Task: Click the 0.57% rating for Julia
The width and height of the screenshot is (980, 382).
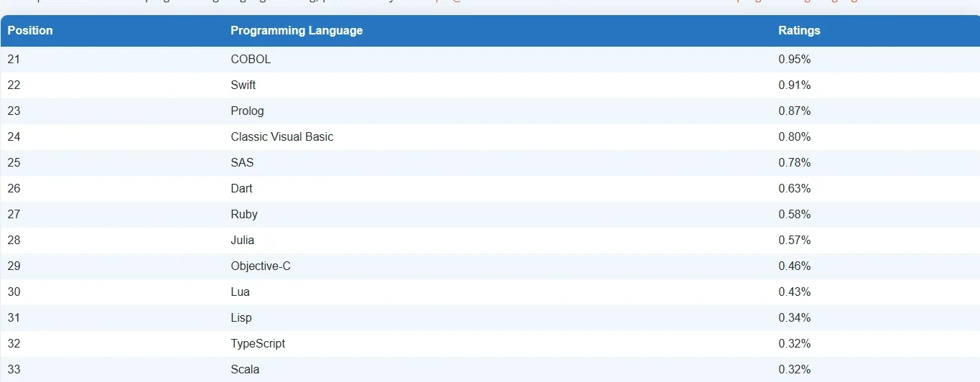Action: 794,241
